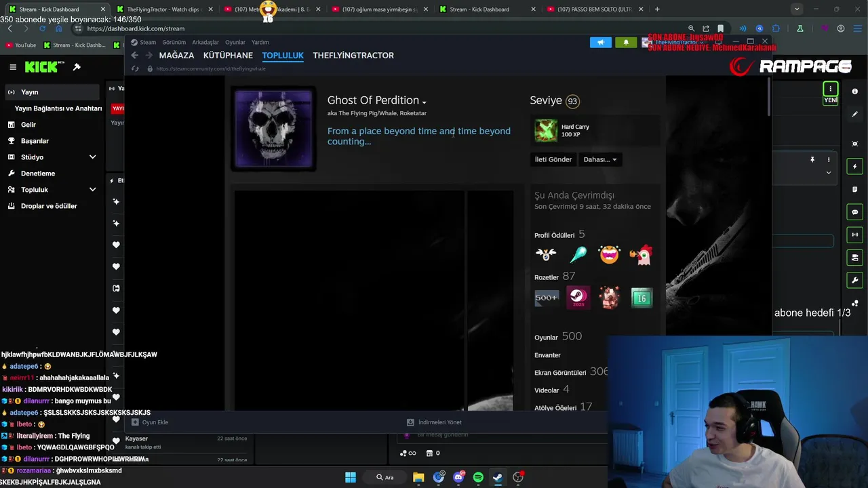
Task: Click the focus frame icon in Kick toolbar
Action: 854,144
